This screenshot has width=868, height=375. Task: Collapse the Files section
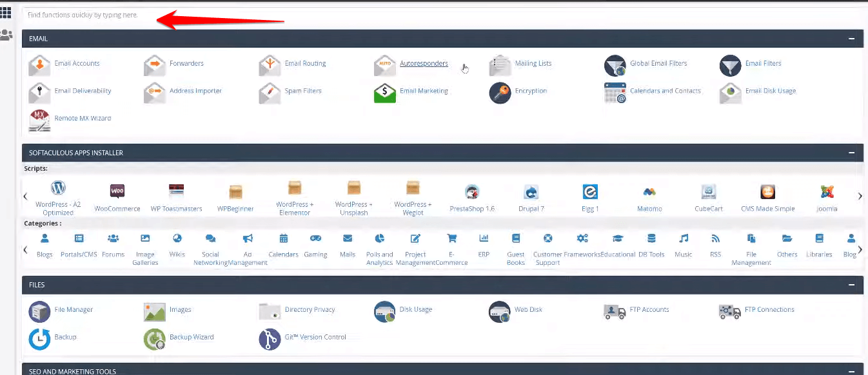[x=852, y=285]
